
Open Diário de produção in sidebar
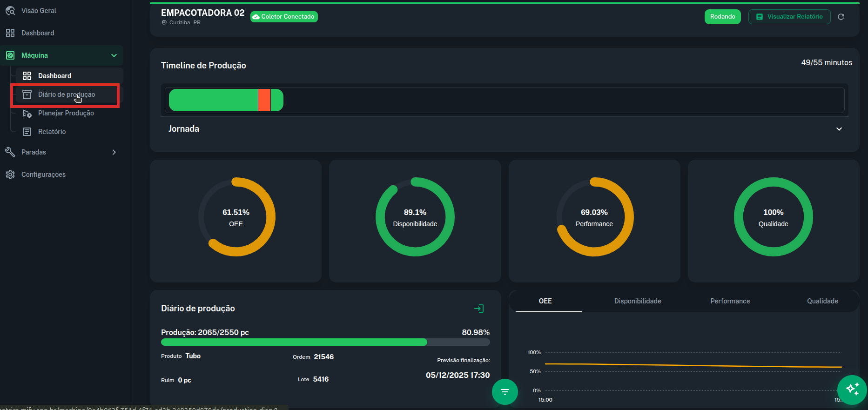tap(67, 94)
